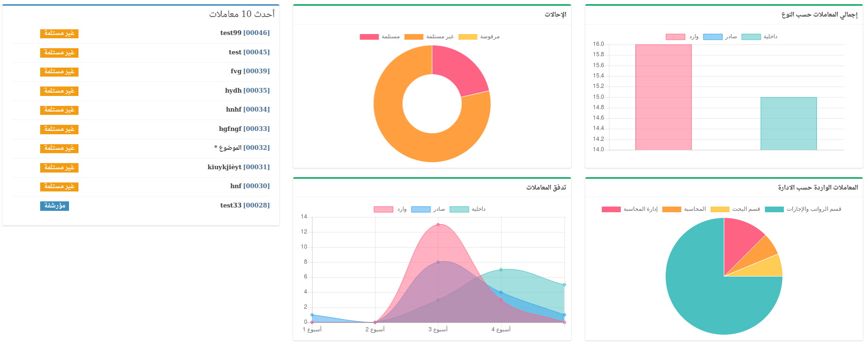Click the وارد peak point at أسبوع 3
This screenshot has height=355, width=868.
[x=438, y=225]
